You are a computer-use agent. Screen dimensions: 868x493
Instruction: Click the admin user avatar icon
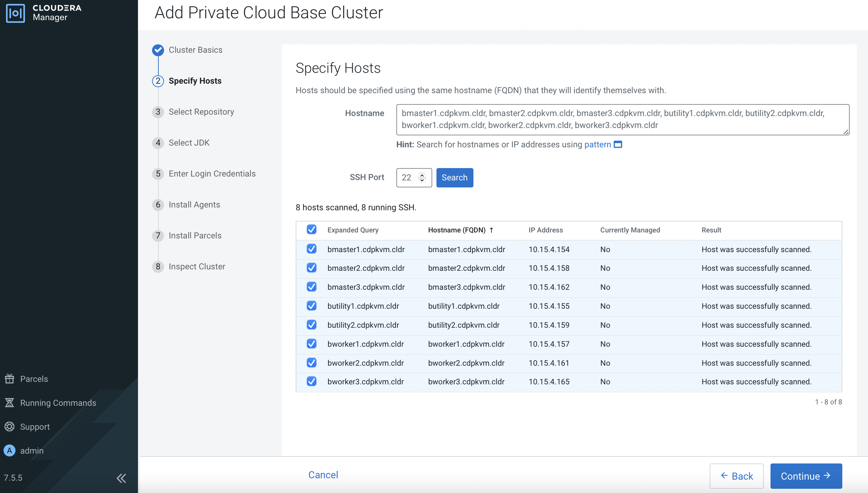(10, 450)
